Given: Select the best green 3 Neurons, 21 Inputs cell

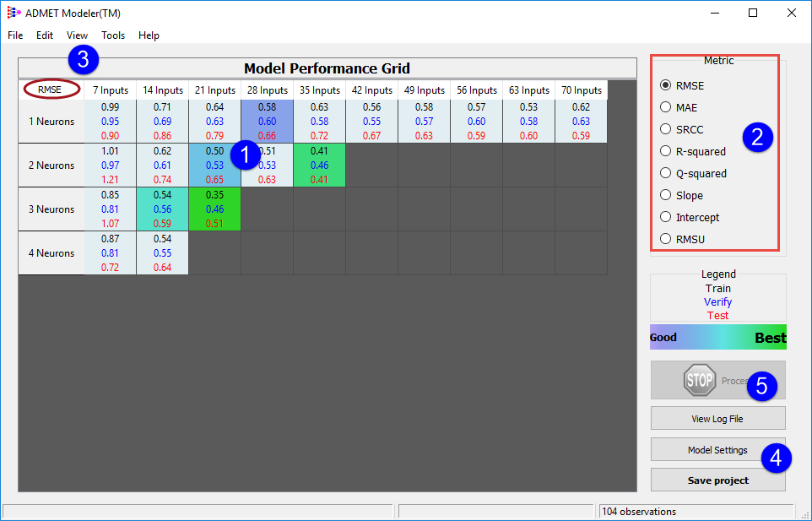Looking at the screenshot, I should tap(215, 209).
